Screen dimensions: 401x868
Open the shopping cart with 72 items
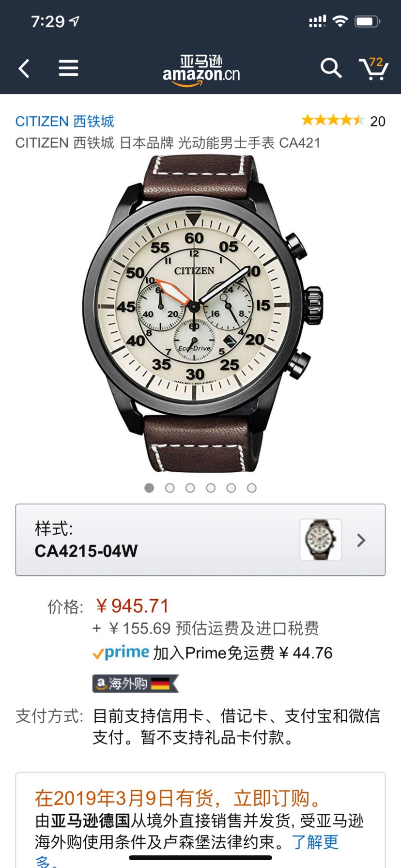pos(373,68)
